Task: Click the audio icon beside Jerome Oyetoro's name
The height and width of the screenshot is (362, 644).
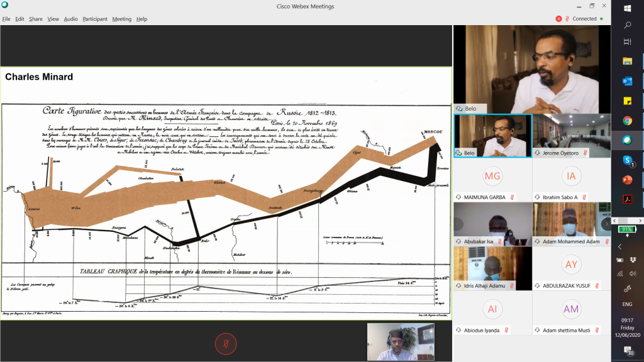Action: coord(537,153)
